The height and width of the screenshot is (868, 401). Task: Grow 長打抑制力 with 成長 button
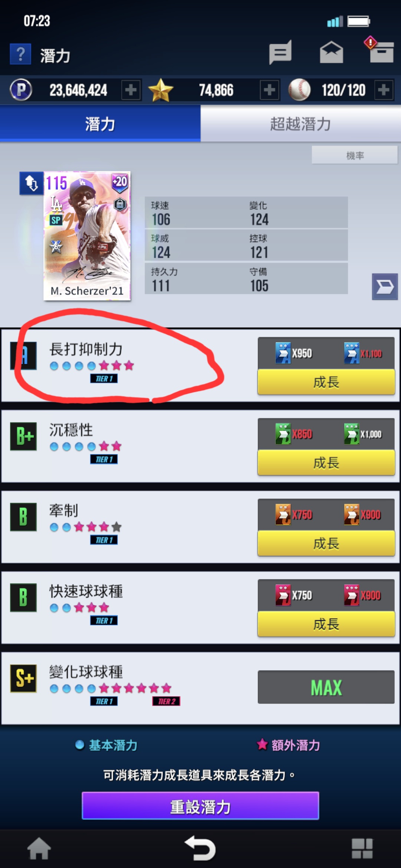[326, 382]
